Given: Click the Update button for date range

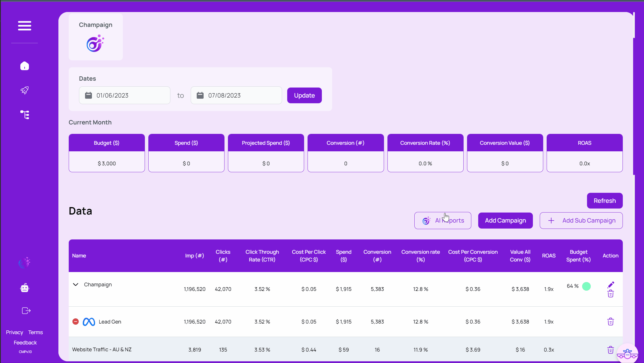Looking at the screenshot, I should pyautogui.click(x=304, y=95).
